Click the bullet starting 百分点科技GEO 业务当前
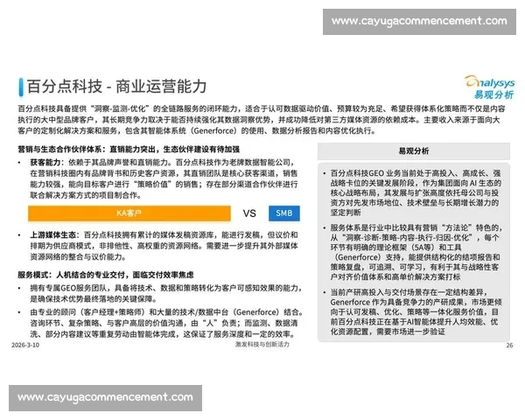 [416, 192]
